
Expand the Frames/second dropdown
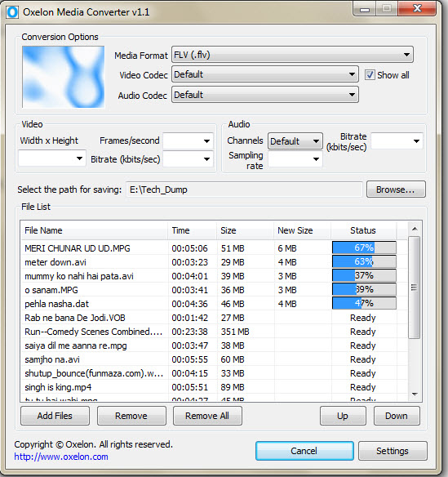click(x=188, y=140)
